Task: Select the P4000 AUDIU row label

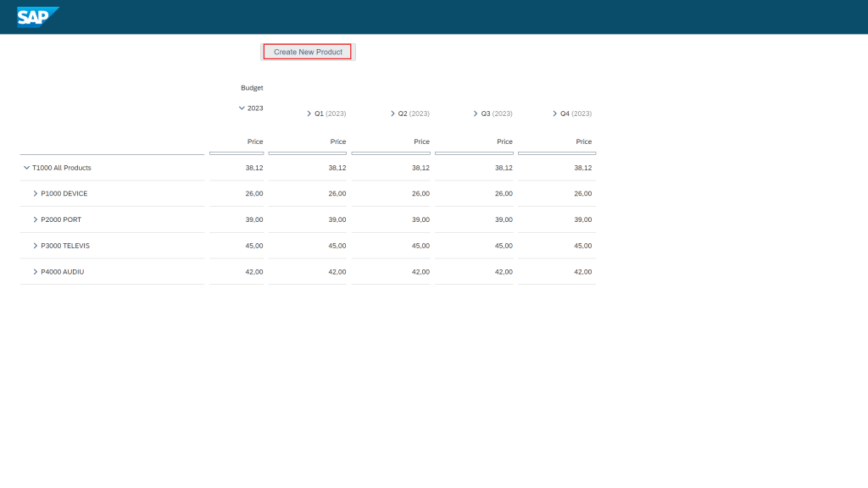Action: pyautogui.click(x=63, y=272)
